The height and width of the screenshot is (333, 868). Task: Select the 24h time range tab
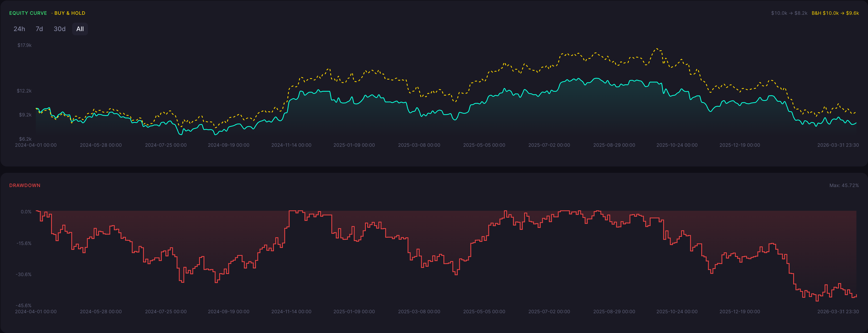pos(19,29)
